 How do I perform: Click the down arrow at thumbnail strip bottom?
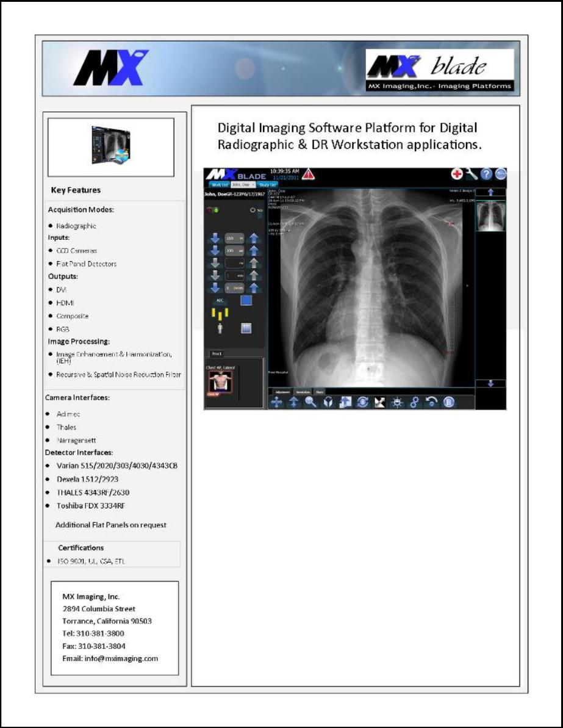[490, 383]
